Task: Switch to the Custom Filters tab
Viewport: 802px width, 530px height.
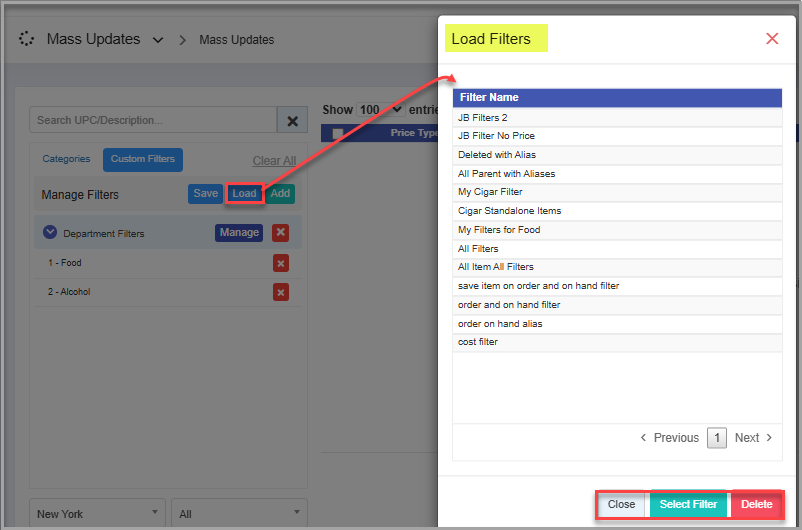Action: [x=143, y=159]
